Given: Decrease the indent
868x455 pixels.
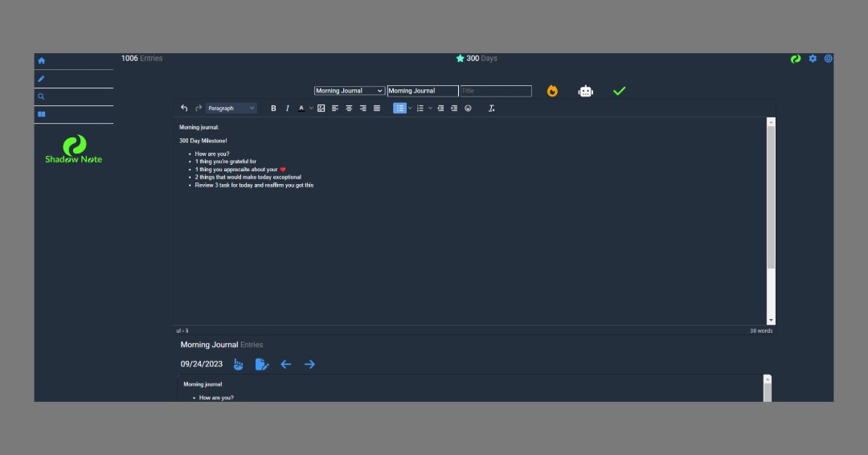Looking at the screenshot, I should (440, 109).
